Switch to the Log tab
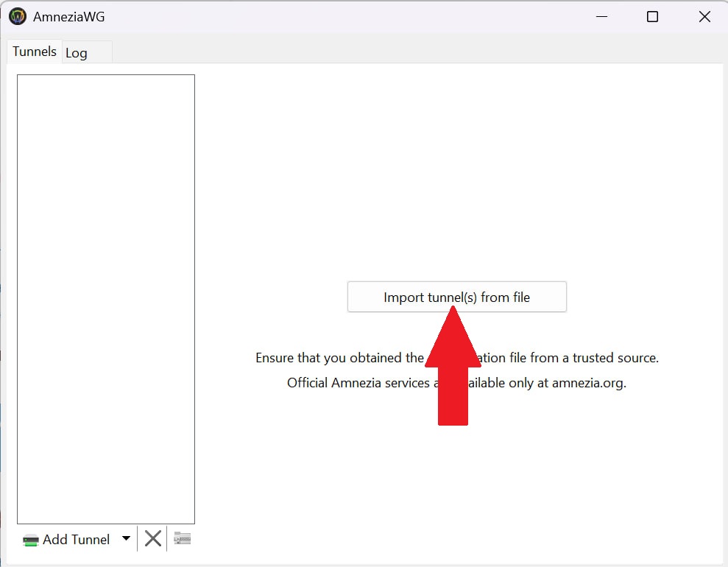Viewport: 728px width, 567px height. tap(87, 52)
